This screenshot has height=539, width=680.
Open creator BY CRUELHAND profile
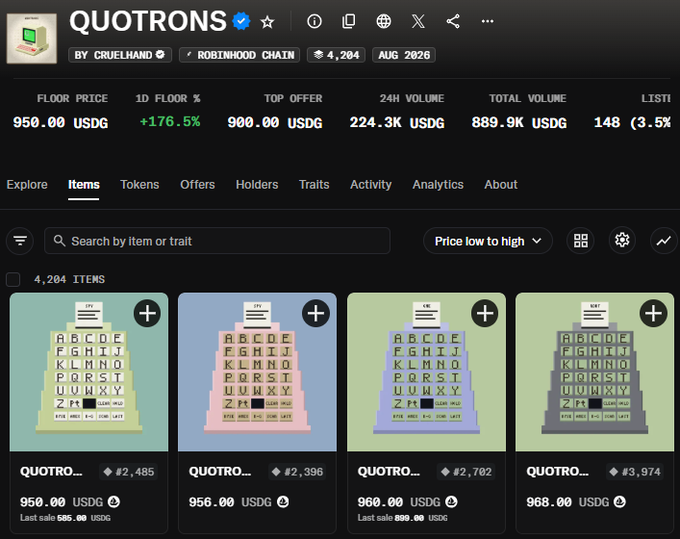120,55
